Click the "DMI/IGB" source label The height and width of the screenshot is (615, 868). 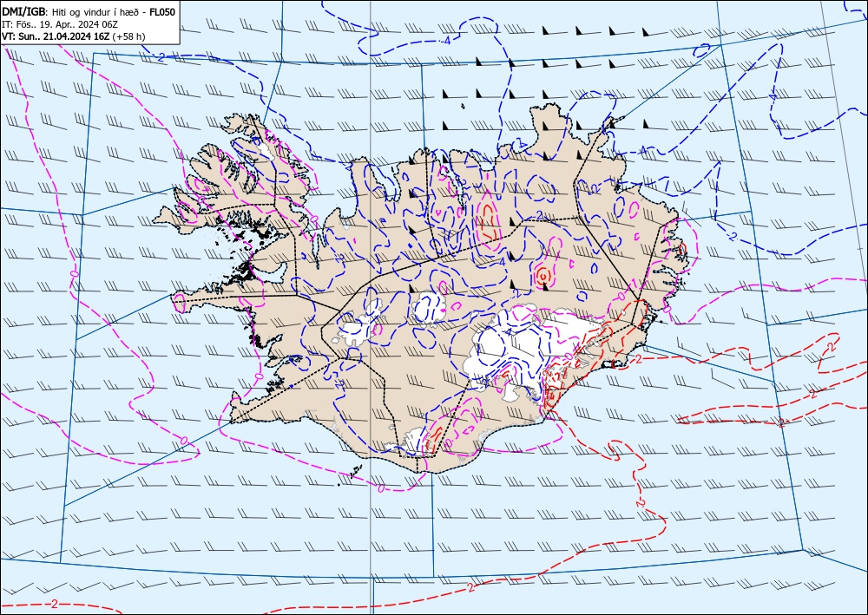tap(23, 12)
